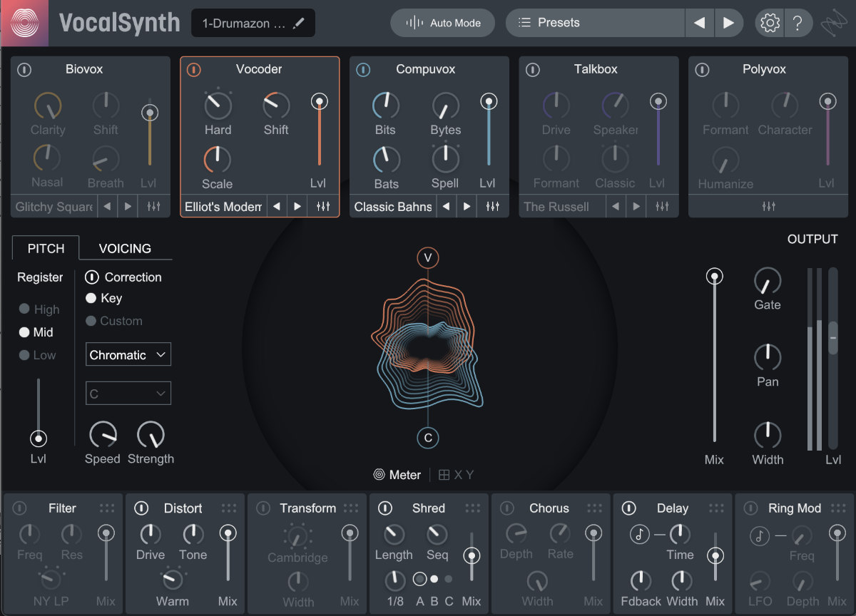This screenshot has height=616, width=856.
Task: Toggle the Shred effect power button
Action: (385, 508)
